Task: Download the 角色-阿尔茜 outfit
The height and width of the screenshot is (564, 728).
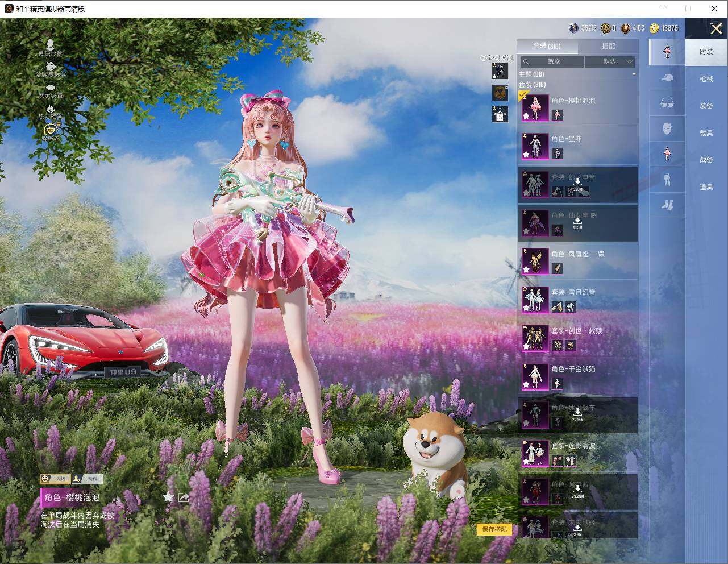Action: pyautogui.click(x=577, y=492)
